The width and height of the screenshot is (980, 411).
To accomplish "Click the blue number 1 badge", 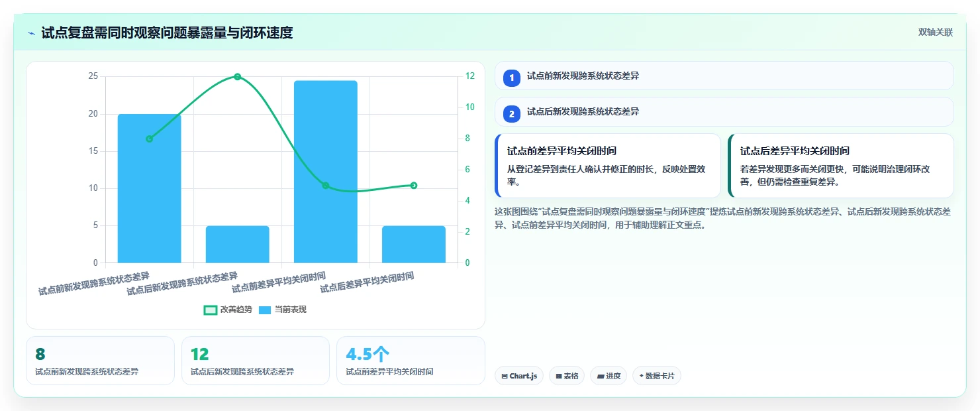I will (511, 78).
